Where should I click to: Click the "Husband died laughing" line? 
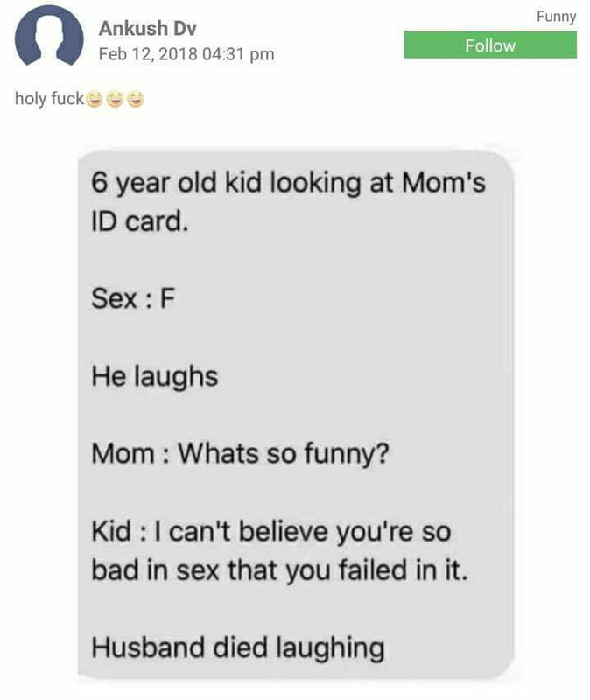pos(237,647)
